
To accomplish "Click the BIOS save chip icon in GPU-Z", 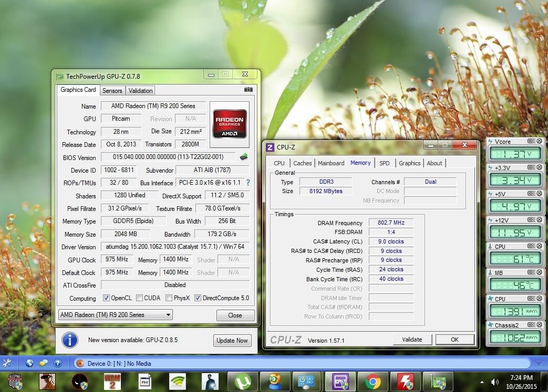I will 244,157.
